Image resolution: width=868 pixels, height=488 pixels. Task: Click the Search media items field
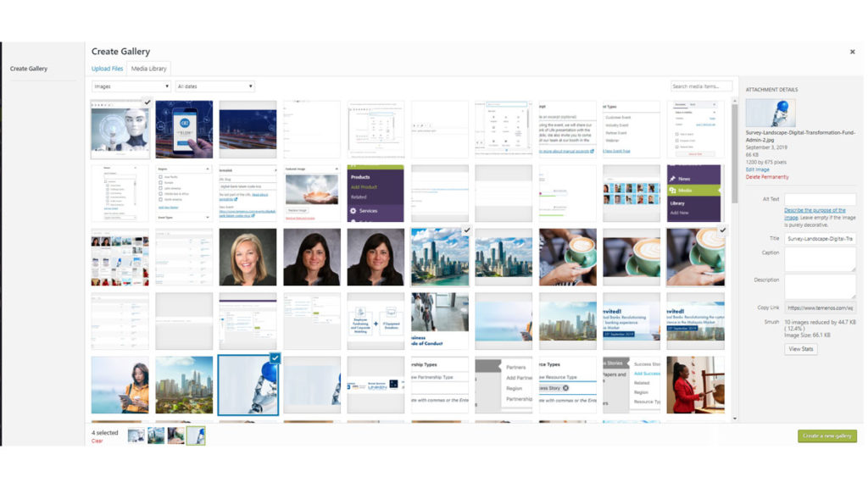click(700, 86)
